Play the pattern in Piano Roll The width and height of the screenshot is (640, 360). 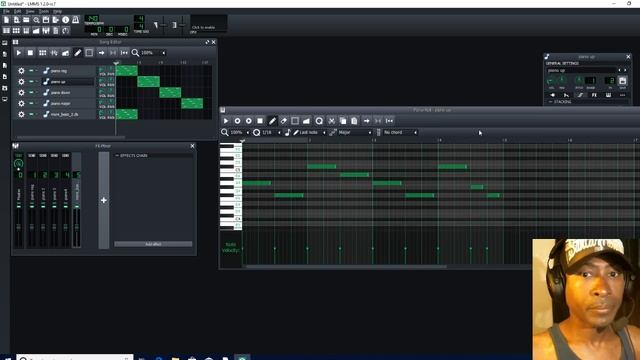coord(226,121)
